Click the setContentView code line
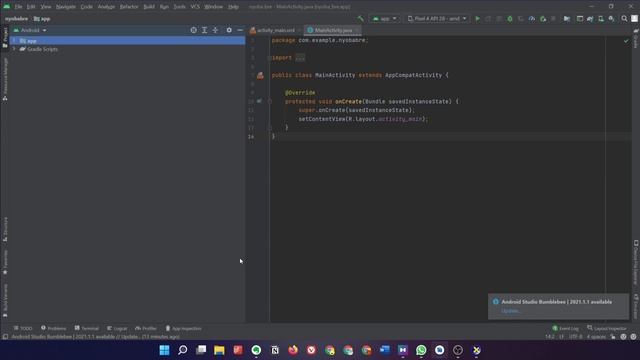Image resolution: width=640 pixels, height=360 pixels. point(363,119)
